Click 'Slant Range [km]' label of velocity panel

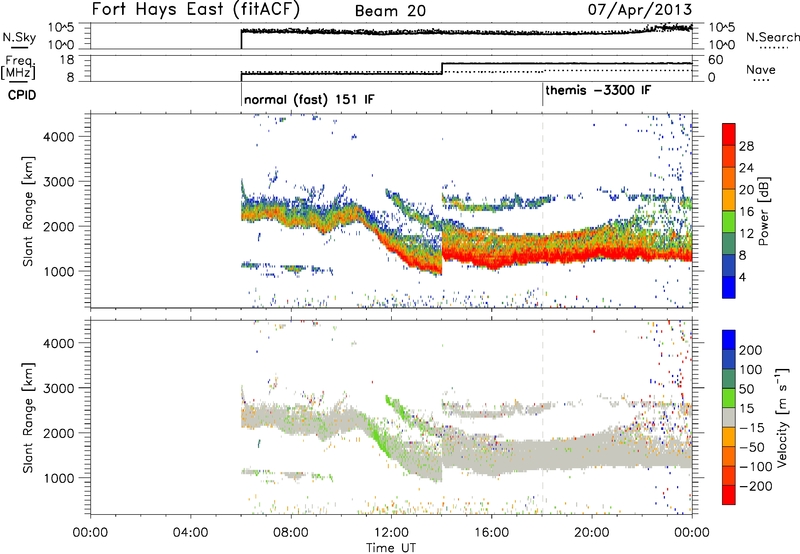[x=28, y=418]
